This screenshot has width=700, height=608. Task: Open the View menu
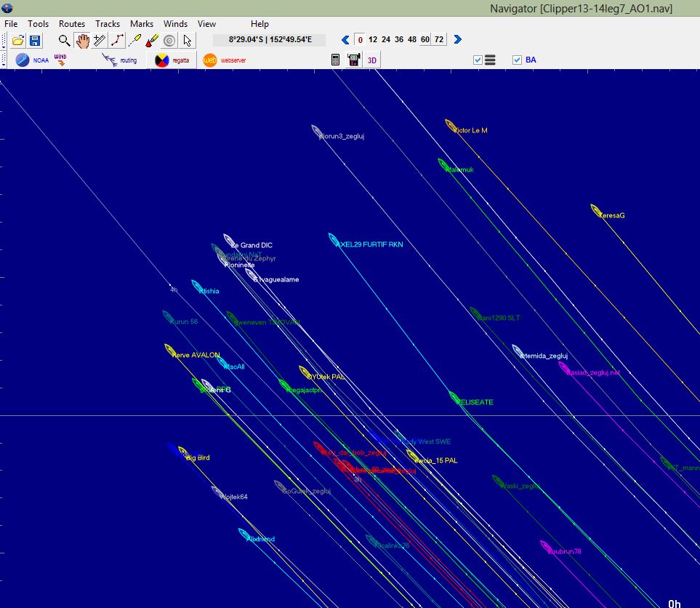click(206, 24)
